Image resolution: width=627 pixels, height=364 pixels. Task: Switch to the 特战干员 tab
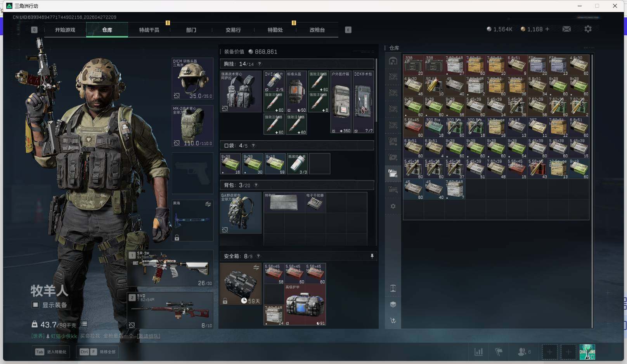(x=149, y=30)
